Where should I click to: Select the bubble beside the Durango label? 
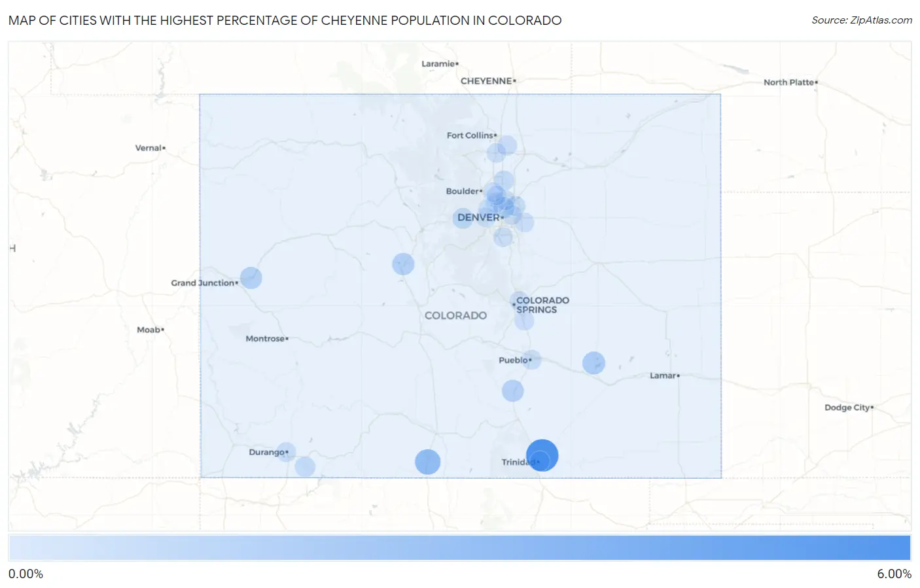pyautogui.click(x=286, y=452)
